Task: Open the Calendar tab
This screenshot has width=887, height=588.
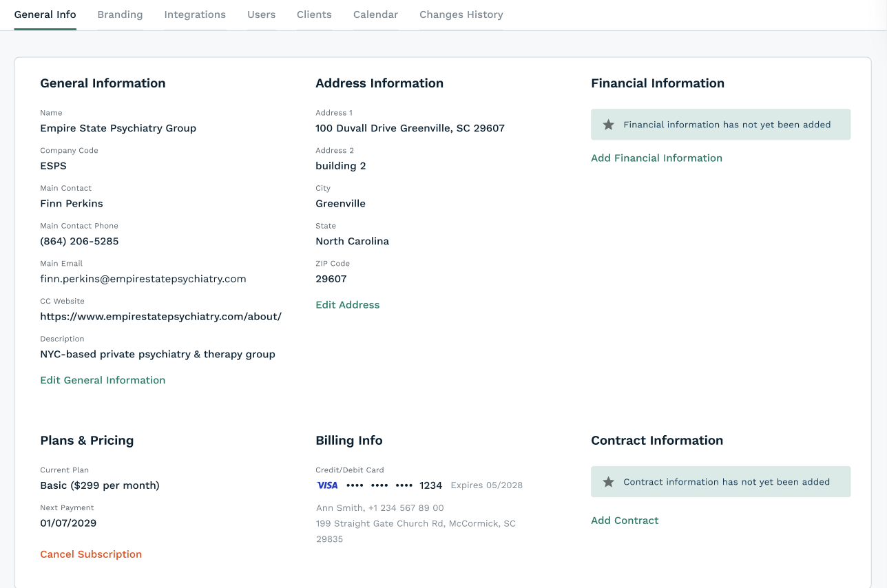Action: tap(375, 14)
